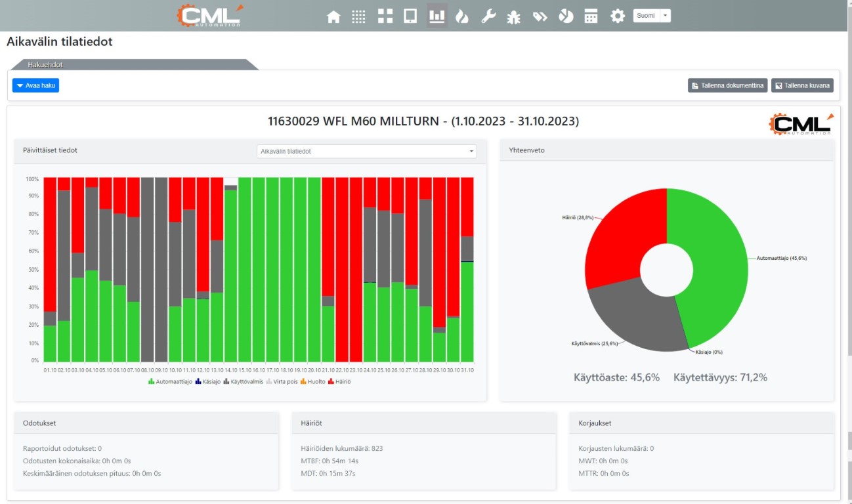Open the four-square tiles view icon
The width and height of the screenshot is (852, 504).
385,17
